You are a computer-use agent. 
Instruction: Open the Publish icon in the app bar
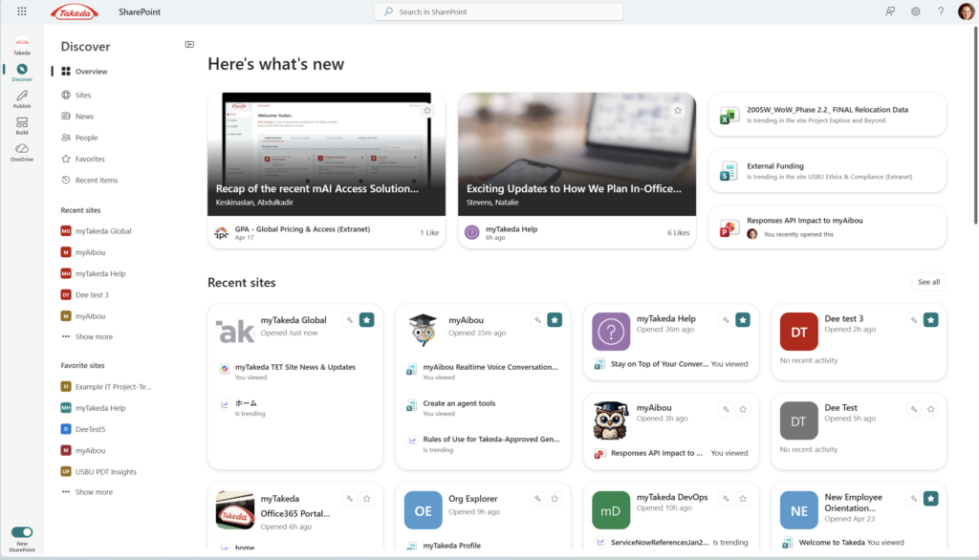point(22,98)
